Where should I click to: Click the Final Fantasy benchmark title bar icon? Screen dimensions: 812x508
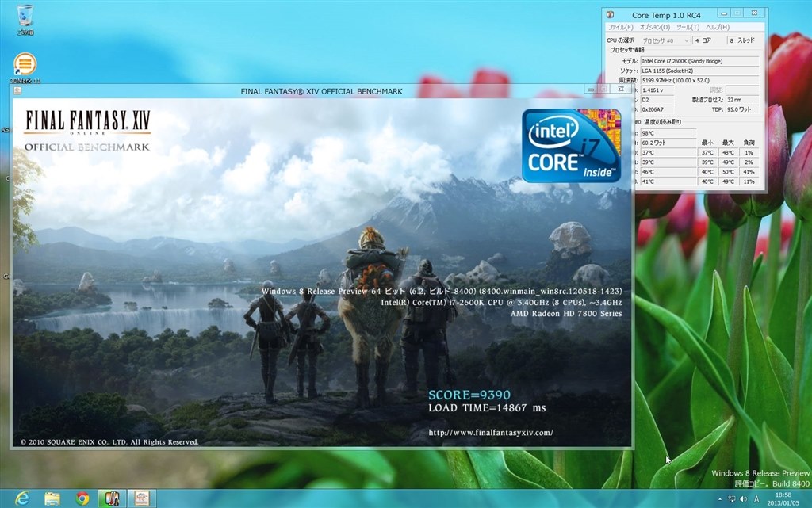pos(17,90)
